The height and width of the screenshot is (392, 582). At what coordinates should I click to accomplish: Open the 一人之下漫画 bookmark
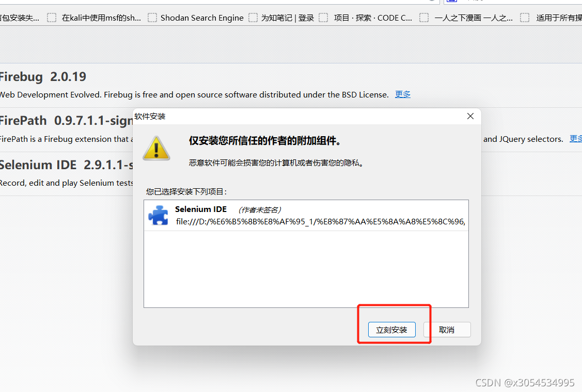coord(474,18)
